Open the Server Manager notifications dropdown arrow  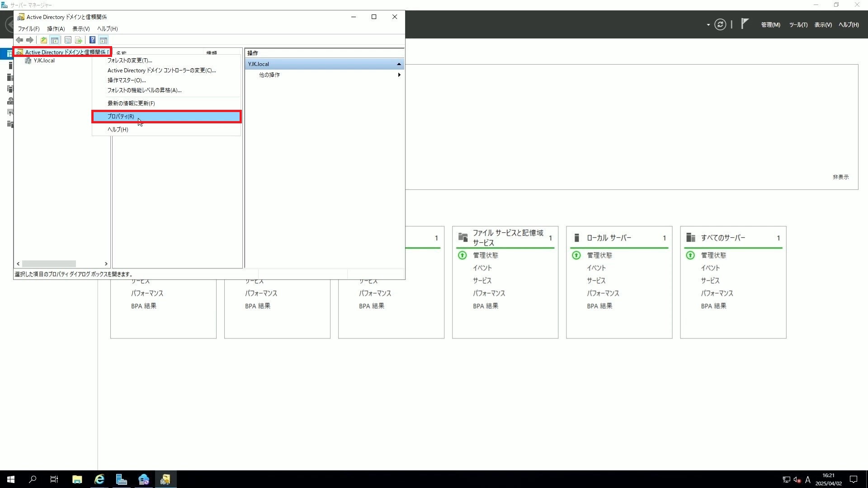pos(708,25)
